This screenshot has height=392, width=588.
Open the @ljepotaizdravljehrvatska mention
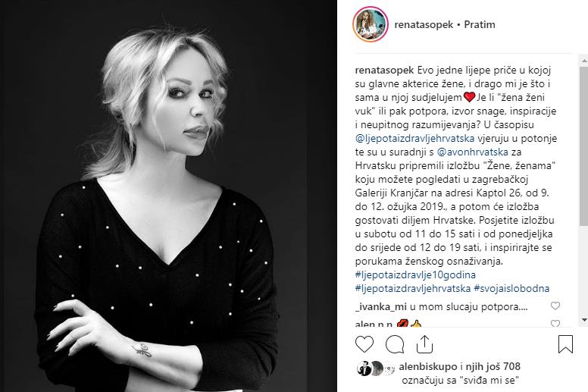tap(414, 139)
